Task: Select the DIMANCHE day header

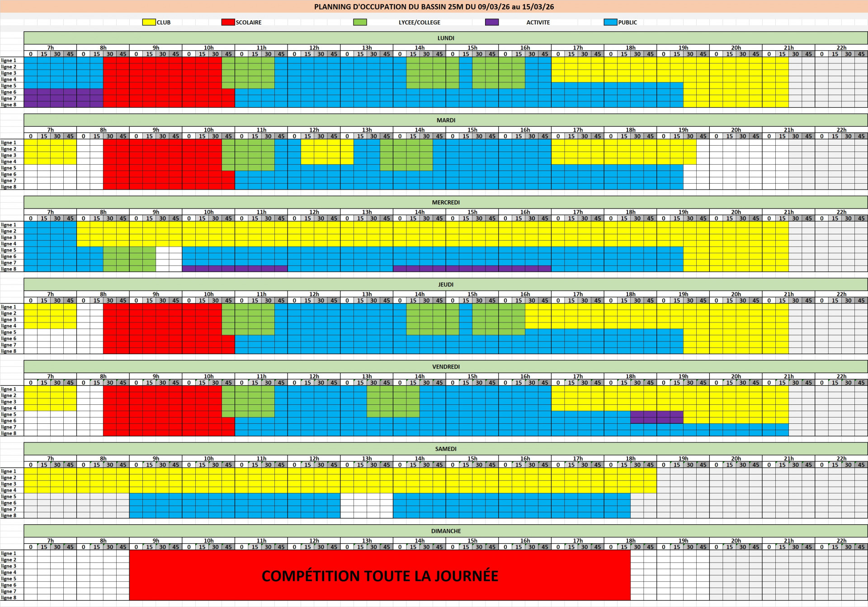Action: pyautogui.click(x=445, y=531)
